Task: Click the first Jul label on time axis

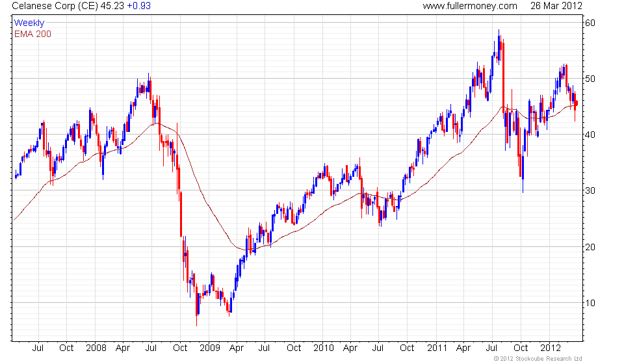Action: pos(38,348)
